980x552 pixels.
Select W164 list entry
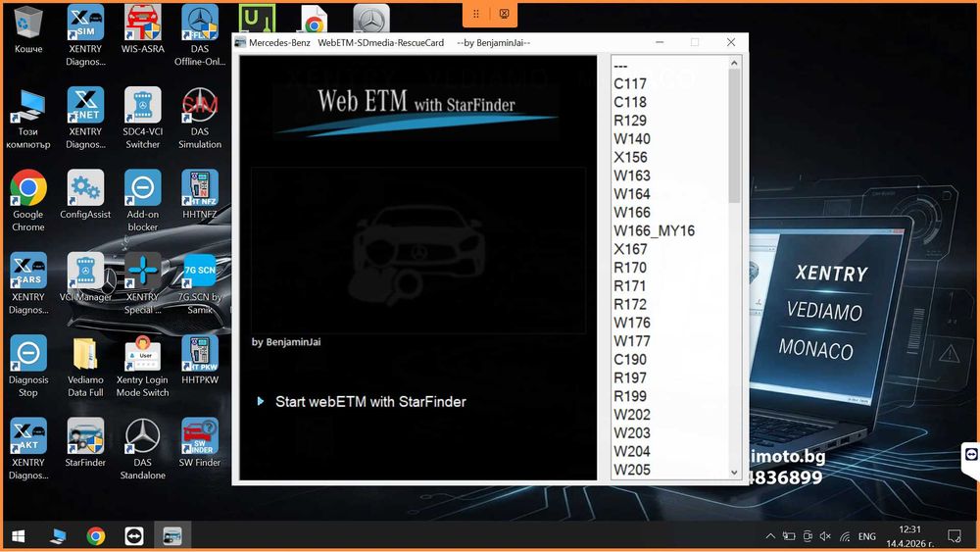coord(632,194)
